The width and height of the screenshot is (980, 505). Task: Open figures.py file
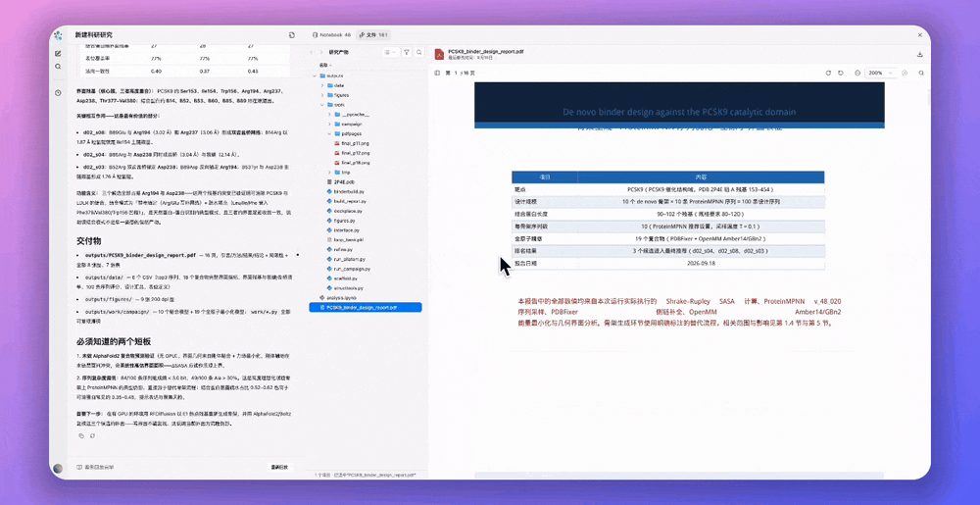[341, 221]
